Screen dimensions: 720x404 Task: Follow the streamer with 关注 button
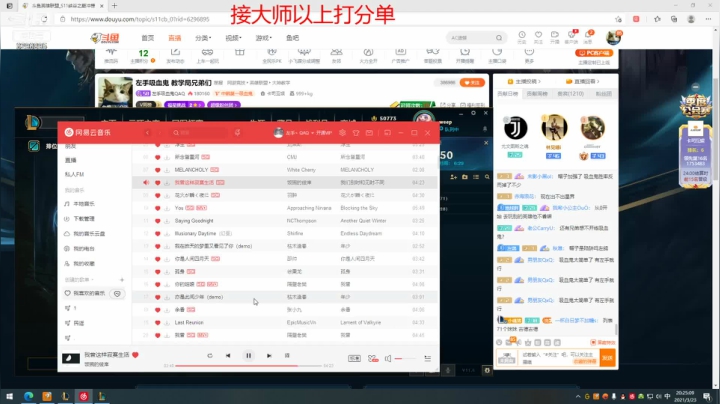tap(472, 83)
